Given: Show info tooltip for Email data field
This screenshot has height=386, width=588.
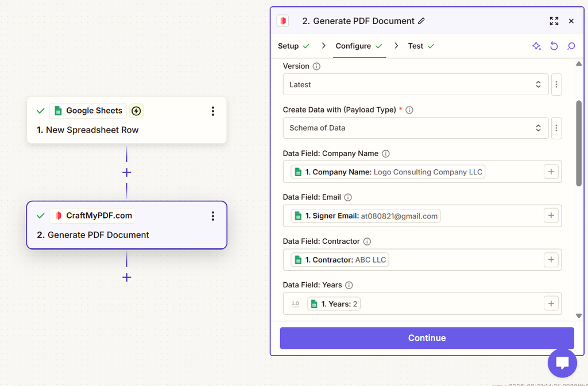Looking at the screenshot, I should tap(348, 197).
